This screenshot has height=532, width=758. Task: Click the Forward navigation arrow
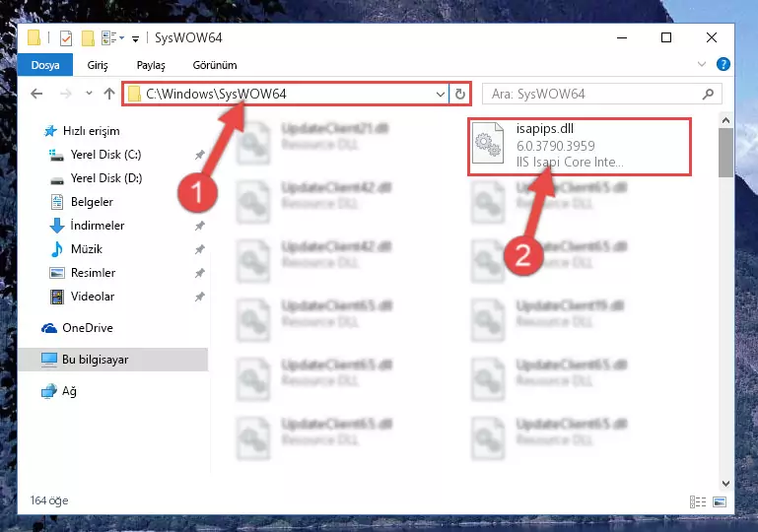point(65,94)
